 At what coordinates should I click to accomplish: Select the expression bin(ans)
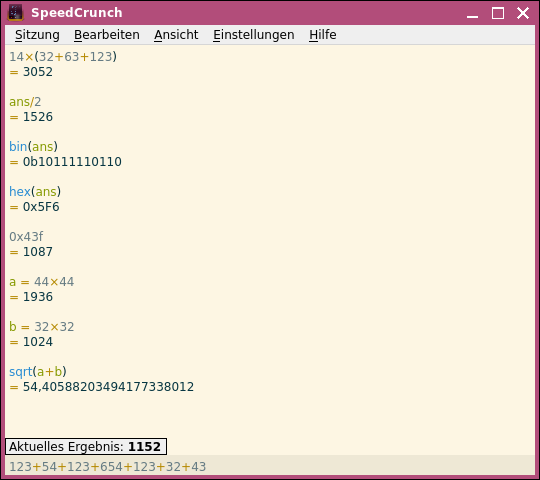point(33,147)
